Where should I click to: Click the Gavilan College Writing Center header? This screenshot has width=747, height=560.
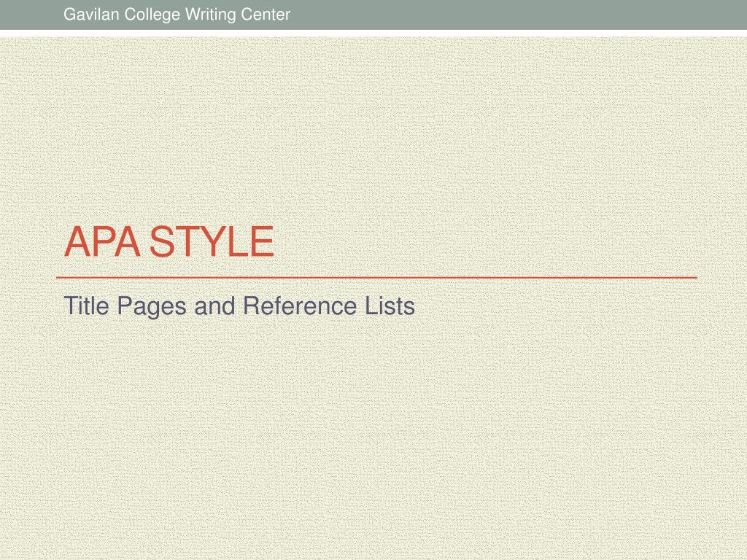177,14
